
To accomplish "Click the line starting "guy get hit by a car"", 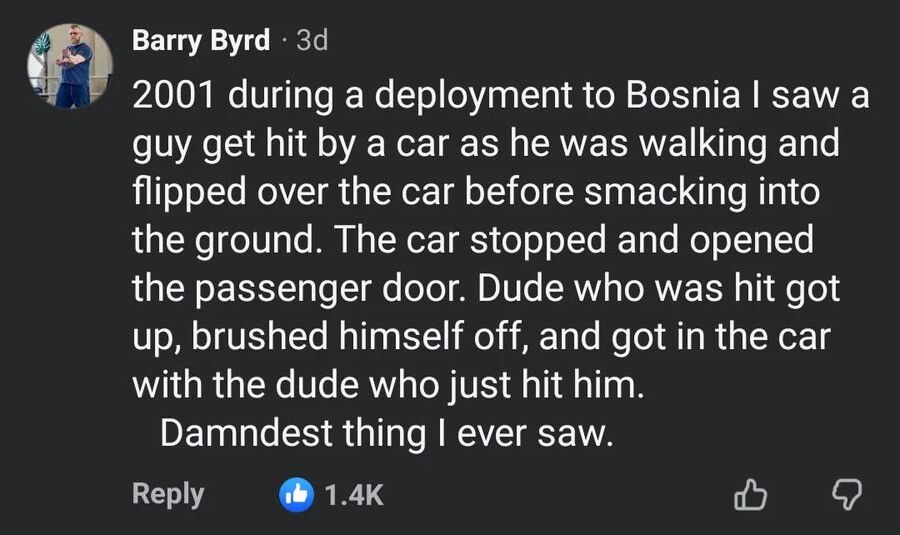I will click(x=485, y=145).
